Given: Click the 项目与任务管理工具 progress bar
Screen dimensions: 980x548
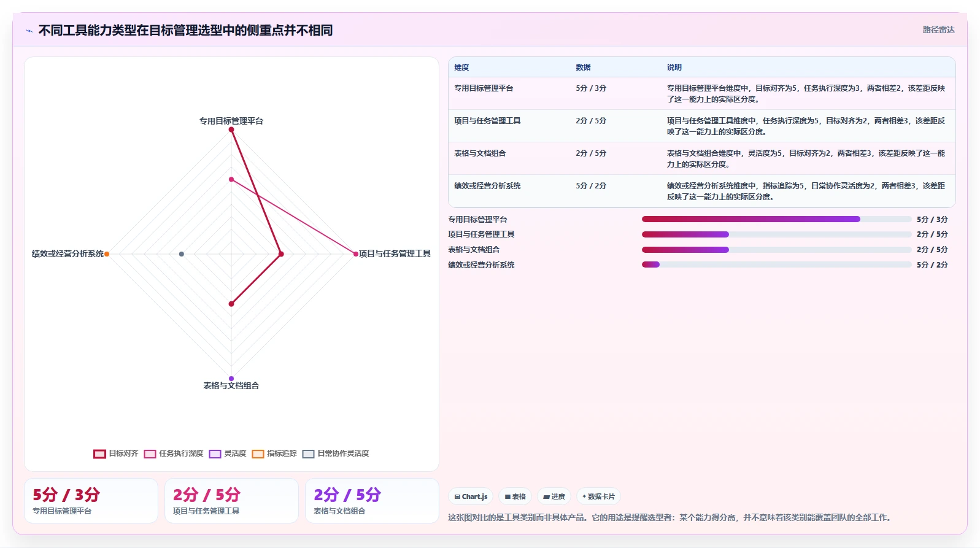Looking at the screenshot, I should click(x=776, y=234).
